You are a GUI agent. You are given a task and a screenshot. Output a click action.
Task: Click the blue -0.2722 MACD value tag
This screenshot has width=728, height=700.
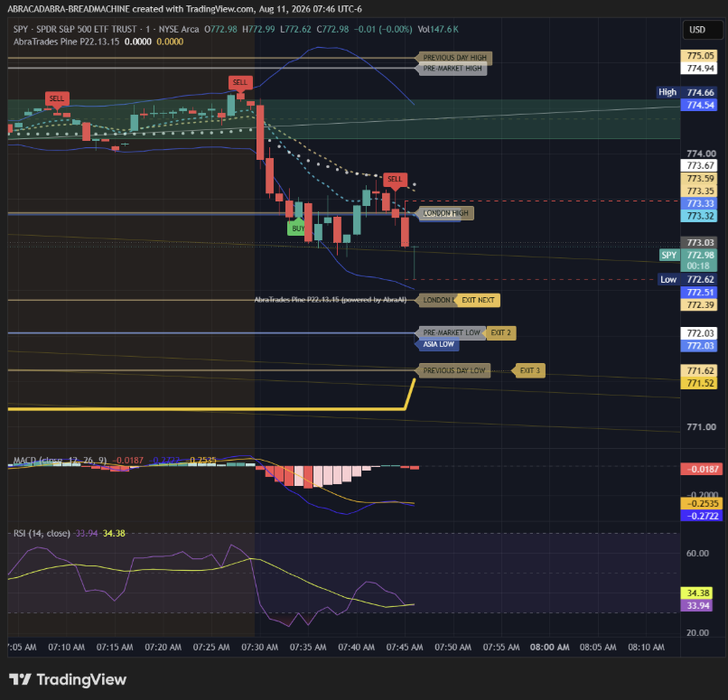click(702, 516)
